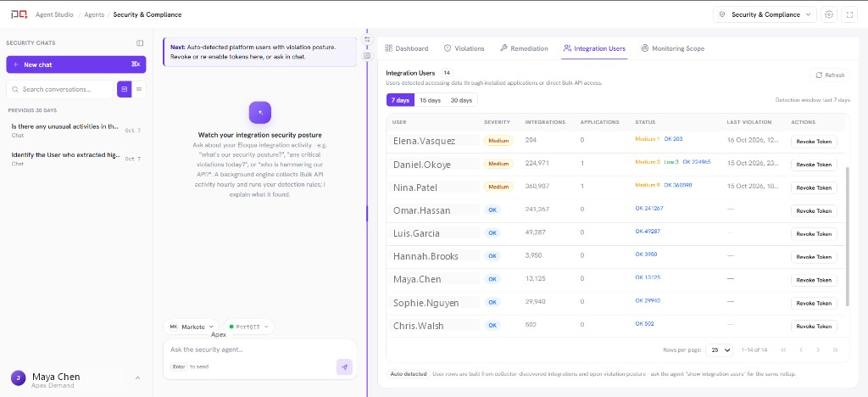Click the Sophie.Nguyen user name
The image size is (868, 397).
[x=426, y=302]
